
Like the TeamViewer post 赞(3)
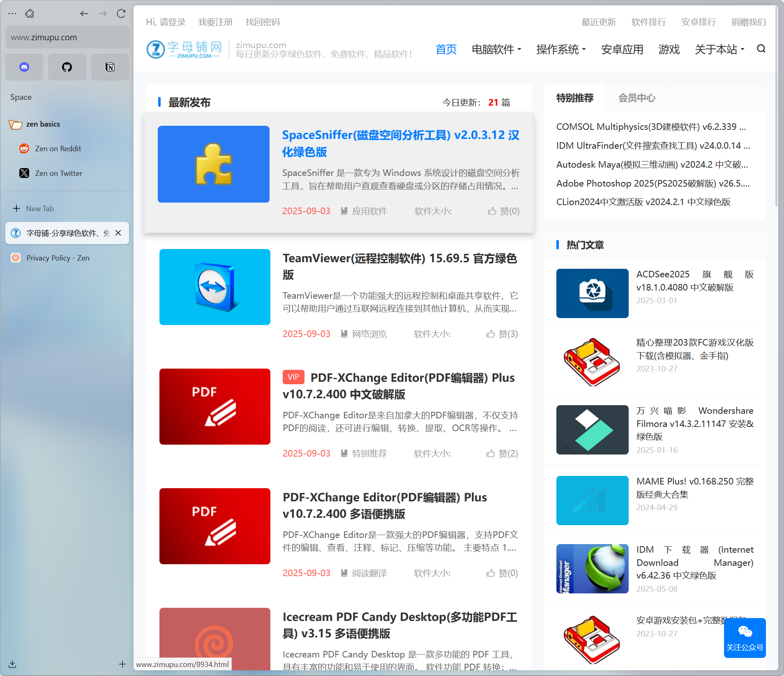502,334
